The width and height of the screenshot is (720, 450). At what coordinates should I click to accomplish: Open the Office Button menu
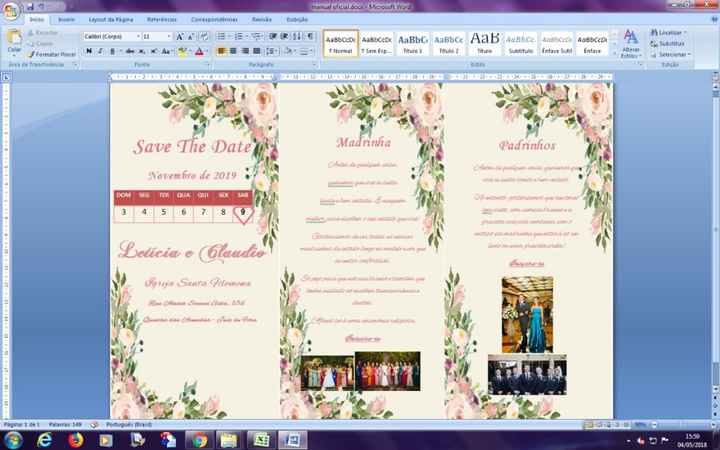pyautogui.click(x=10, y=11)
